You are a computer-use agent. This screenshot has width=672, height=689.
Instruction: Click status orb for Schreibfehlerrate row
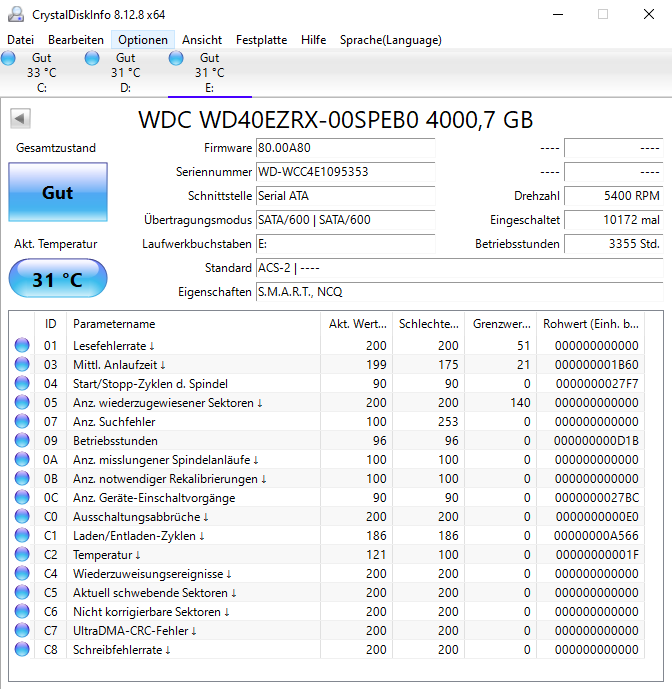tap(22, 649)
